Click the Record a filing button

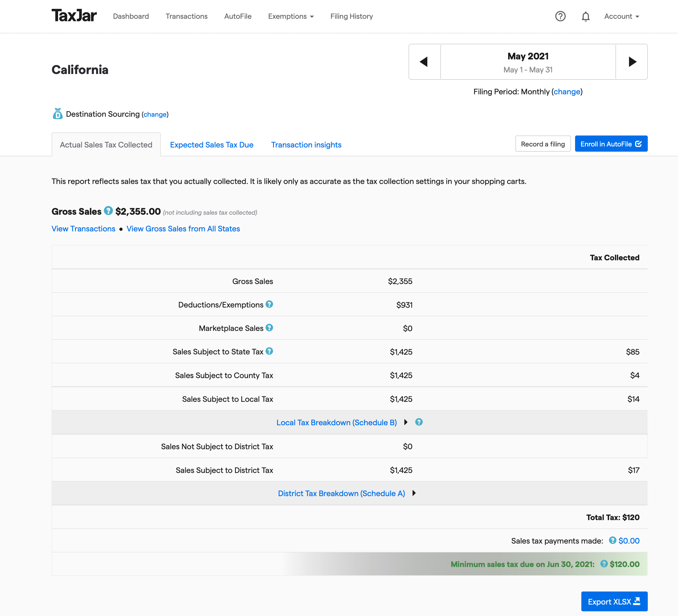pos(543,144)
